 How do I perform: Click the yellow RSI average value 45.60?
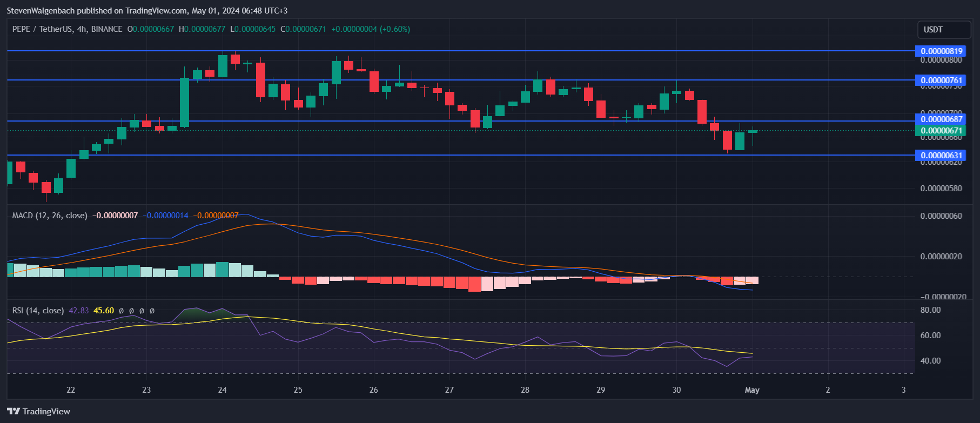[x=104, y=311]
